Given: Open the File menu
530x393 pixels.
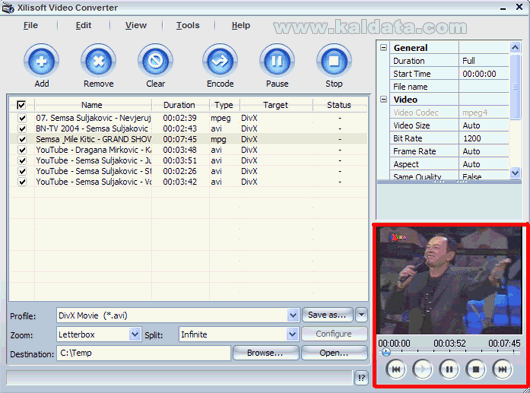Looking at the screenshot, I should pos(30,25).
